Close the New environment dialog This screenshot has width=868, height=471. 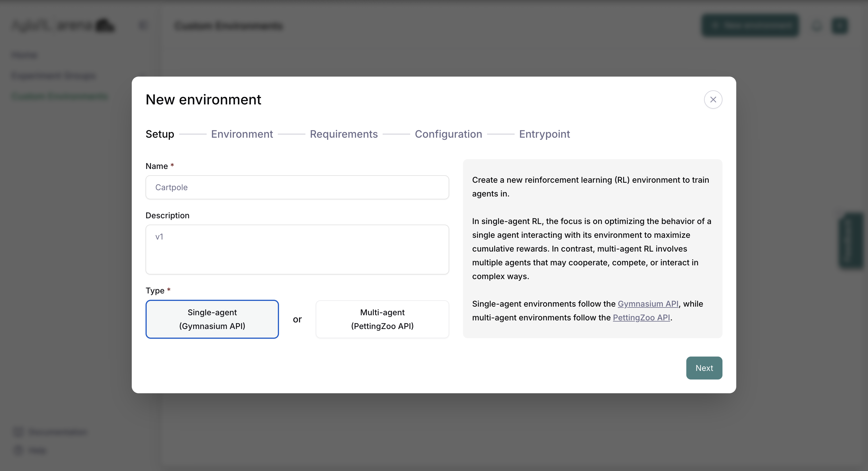(x=713, y=99)
